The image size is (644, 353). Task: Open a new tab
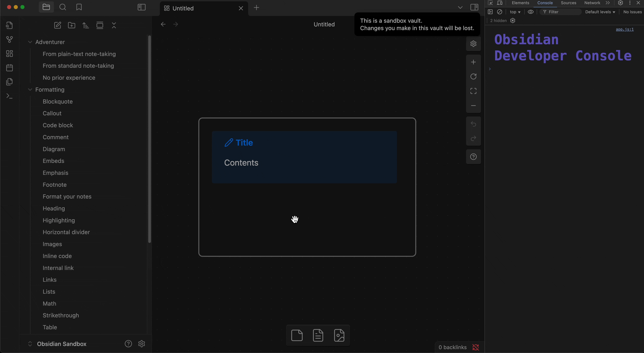tap(257, 8)
